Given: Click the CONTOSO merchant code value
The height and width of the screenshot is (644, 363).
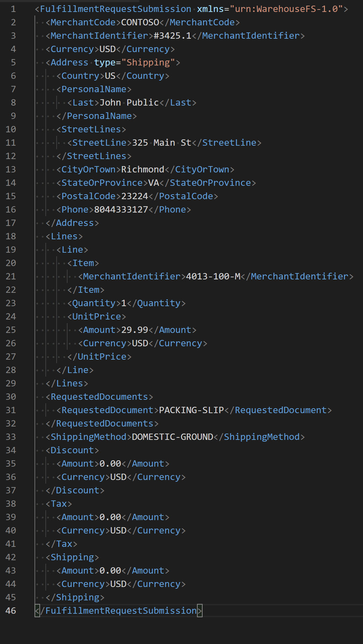Looking at the screenshot, I should pos(140,22).
